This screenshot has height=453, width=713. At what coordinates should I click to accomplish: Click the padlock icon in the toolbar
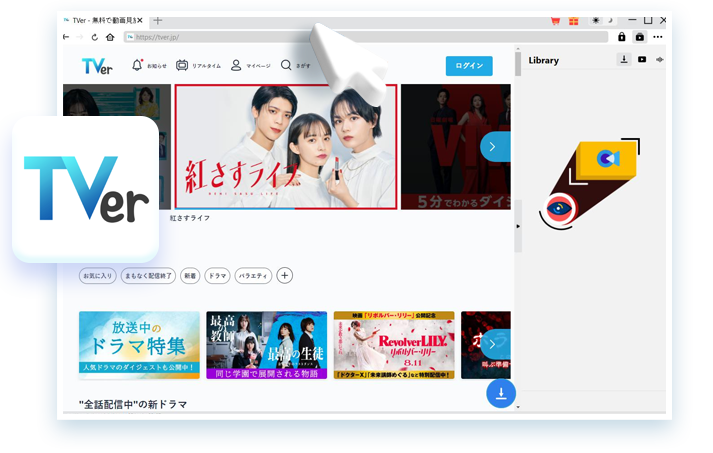(x=622, y=37)
